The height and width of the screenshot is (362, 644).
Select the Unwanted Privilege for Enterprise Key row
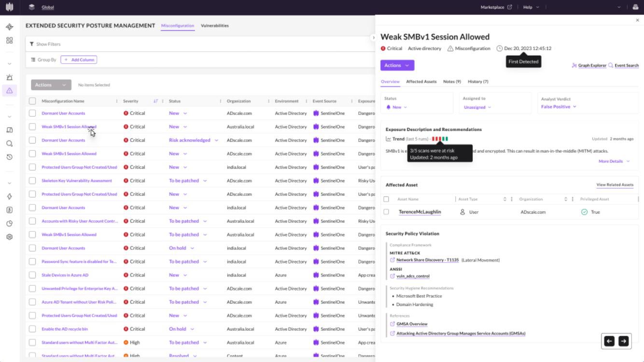(x=32, y=289)
